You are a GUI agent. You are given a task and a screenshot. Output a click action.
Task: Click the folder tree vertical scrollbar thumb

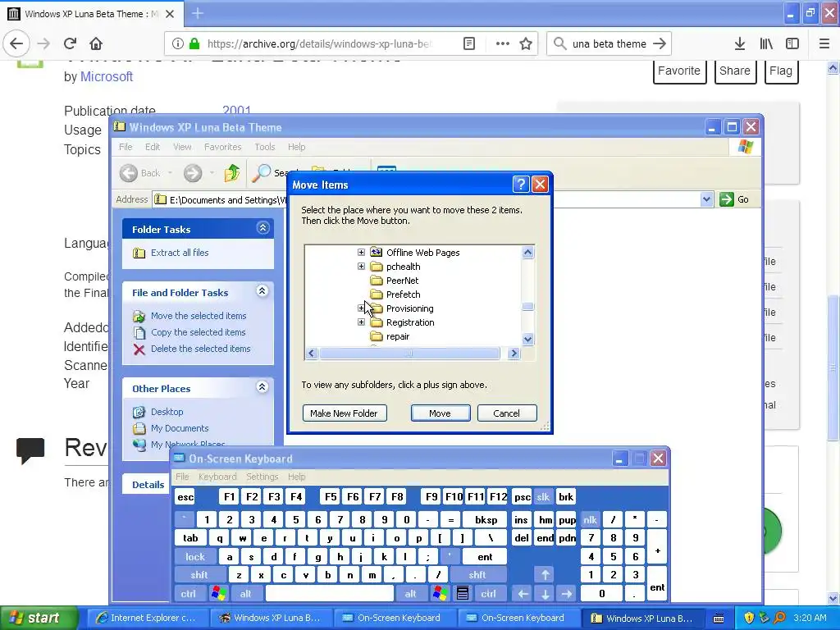(527, 307)
